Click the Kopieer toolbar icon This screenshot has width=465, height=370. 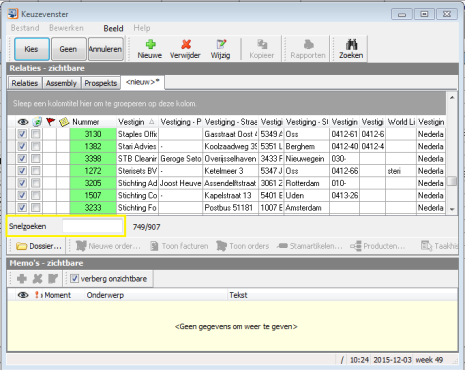262,44
